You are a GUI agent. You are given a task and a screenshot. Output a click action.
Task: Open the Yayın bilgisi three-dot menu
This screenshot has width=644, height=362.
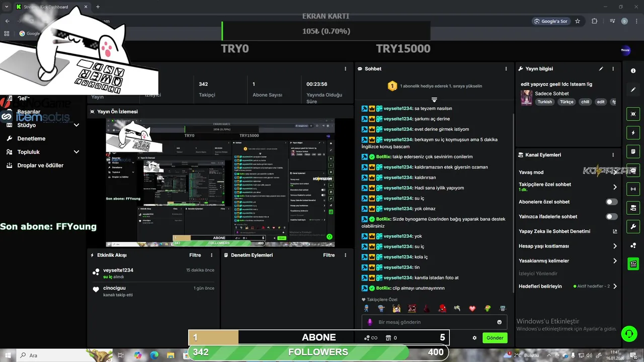point(613,69)
